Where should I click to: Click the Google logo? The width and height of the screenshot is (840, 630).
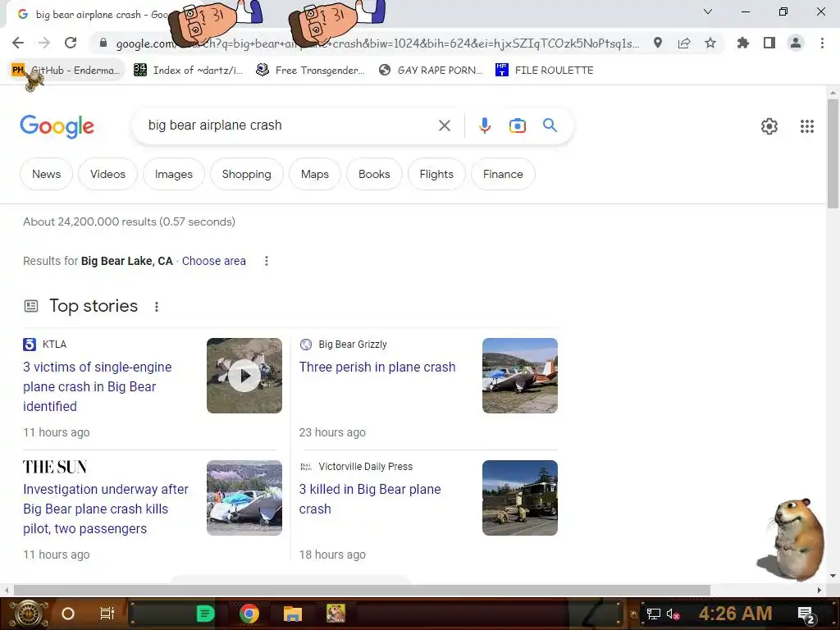pos(57,126)
